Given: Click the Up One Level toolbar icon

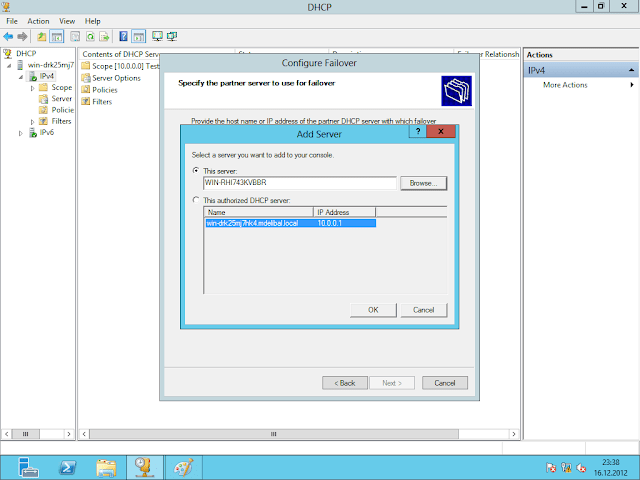Looking at the screenshot, I should tap(42, 36).
